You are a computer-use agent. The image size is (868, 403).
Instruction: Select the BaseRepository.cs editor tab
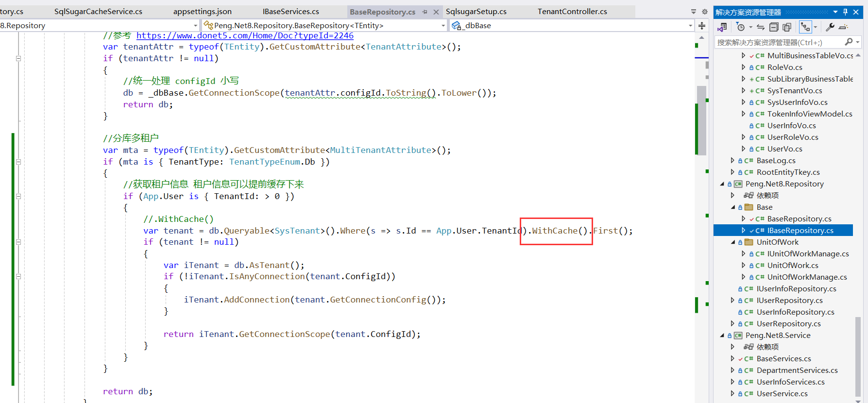pyautogui.click(x=382, y=12)
